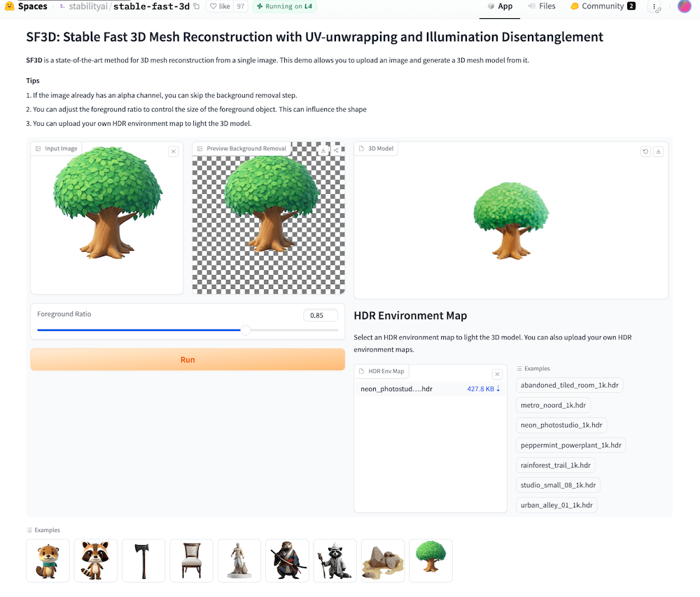Open the three-dot options menu

click(654, 6)
